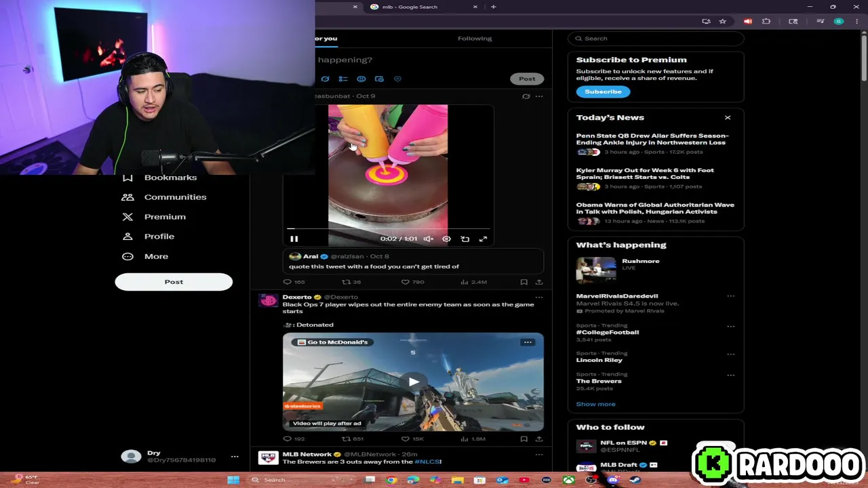Image resolution: width=868 pixels, height=488 pixels.
Task: Open options for the MarvelRivalsDaredevil promoted trend
Action: [x=730, y=296]
